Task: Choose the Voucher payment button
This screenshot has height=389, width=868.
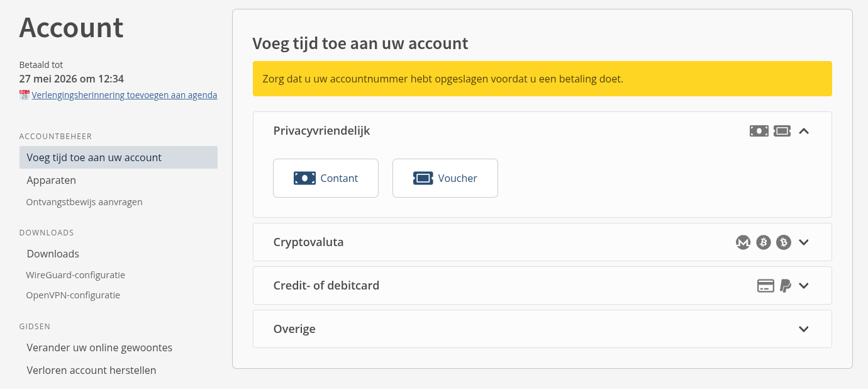Action: (x=445, y=178)
